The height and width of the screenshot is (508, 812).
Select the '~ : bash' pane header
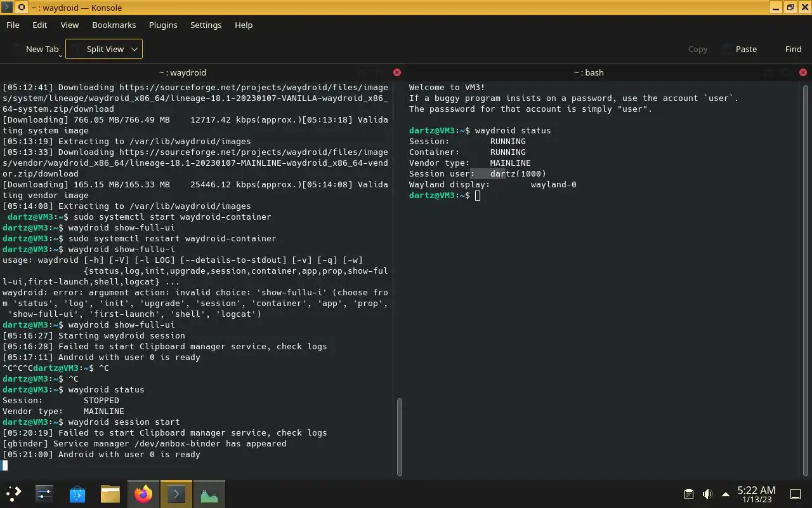click(x=589, y=72)
